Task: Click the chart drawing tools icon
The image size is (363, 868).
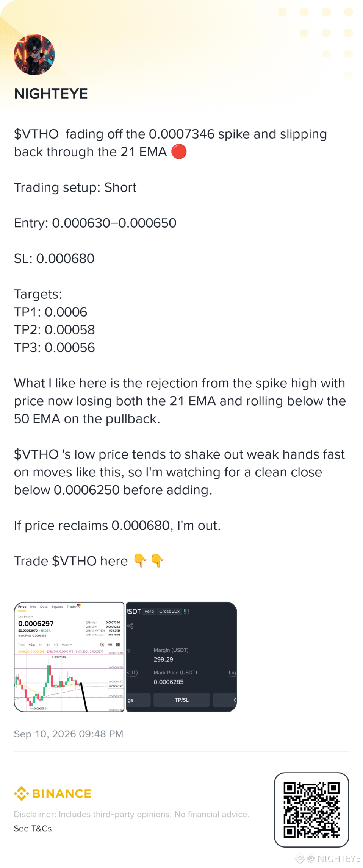Action: [x=102, y=645]
